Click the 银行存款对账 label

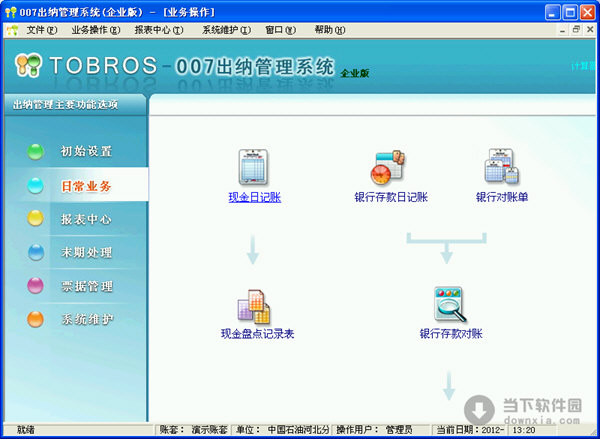coord(451,333)
